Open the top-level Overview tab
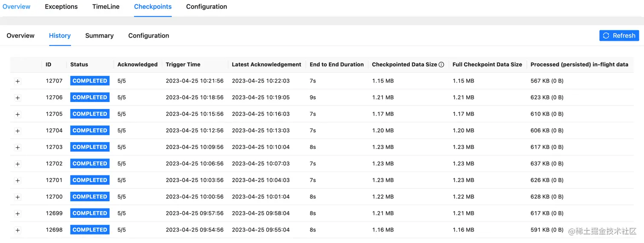 [17, 7]
